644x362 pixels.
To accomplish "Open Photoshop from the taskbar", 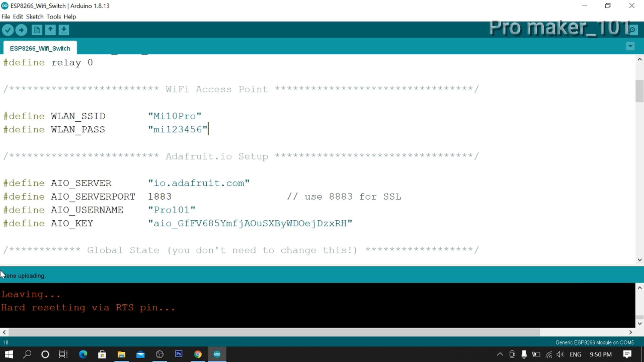I will point(178,354).
